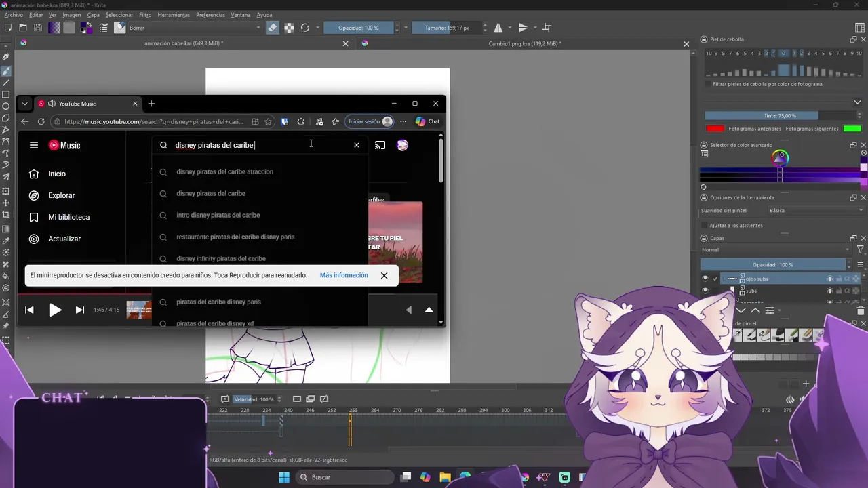Open the Herramientas menu
The image size is (868, 488).
click(x=174, y=15)
